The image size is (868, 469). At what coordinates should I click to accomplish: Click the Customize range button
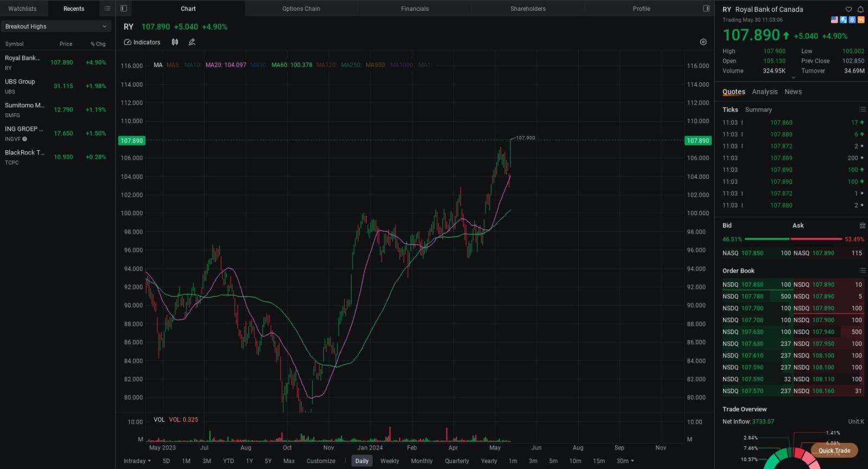pyautogui.click(x=321, y=461)
